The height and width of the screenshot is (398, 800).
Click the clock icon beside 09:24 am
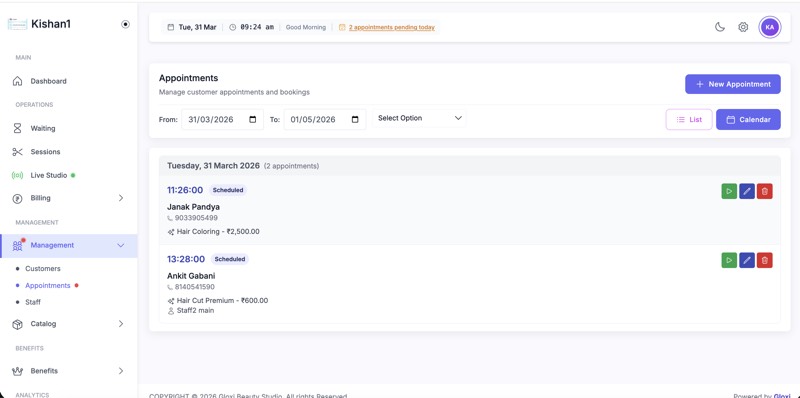(233, 27)
